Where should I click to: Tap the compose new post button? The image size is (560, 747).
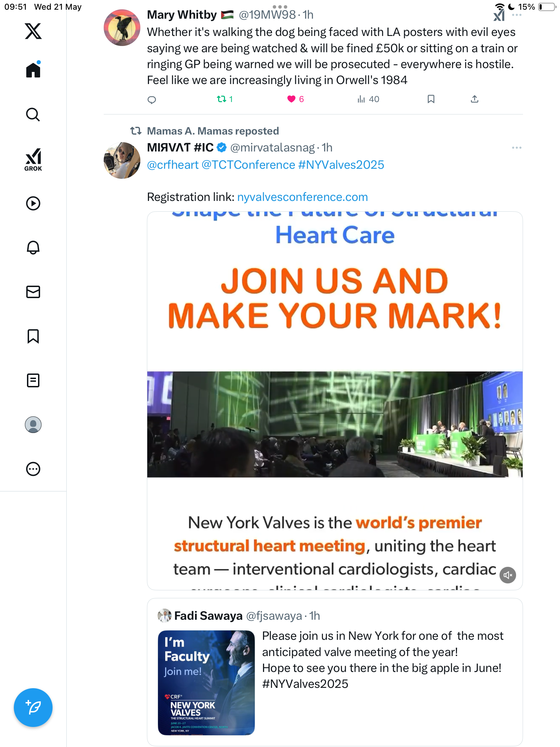click(x=33, y=708)
